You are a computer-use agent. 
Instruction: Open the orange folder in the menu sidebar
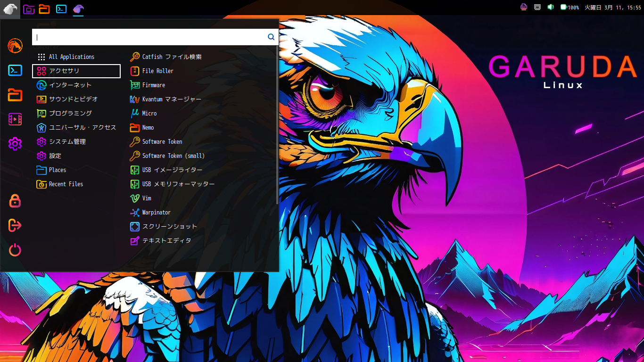[15, 95]
